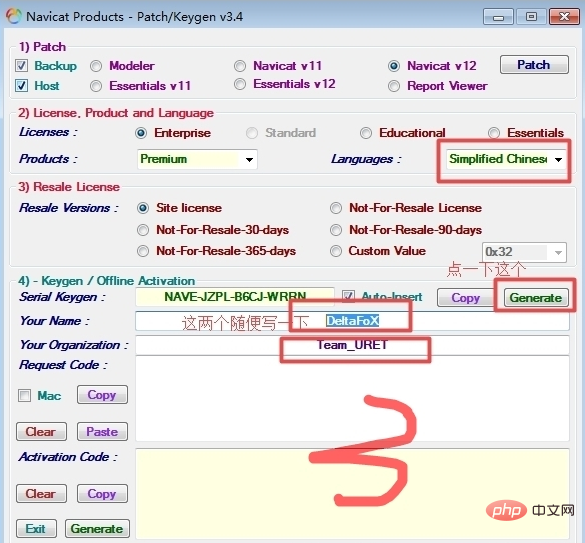Open Languages dropdown showing Simplified Chinese
Viewport: 585px width, 543px height.
(506, 159)
